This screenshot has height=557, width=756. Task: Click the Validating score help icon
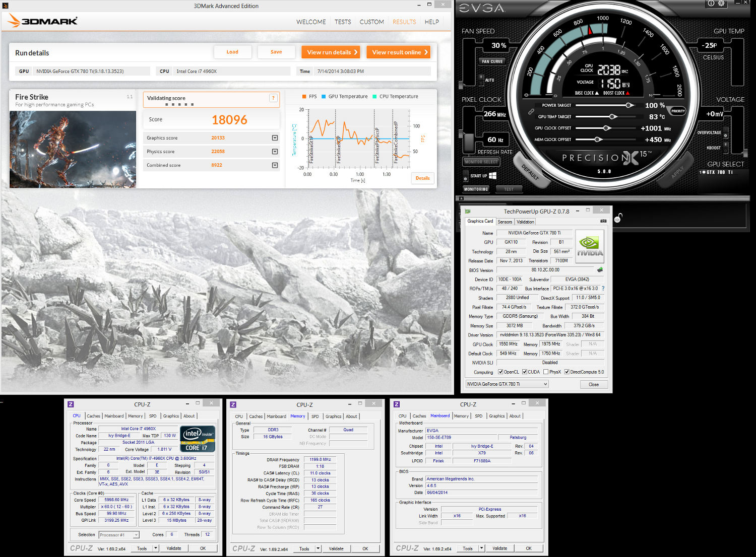[x=273, y=98]
